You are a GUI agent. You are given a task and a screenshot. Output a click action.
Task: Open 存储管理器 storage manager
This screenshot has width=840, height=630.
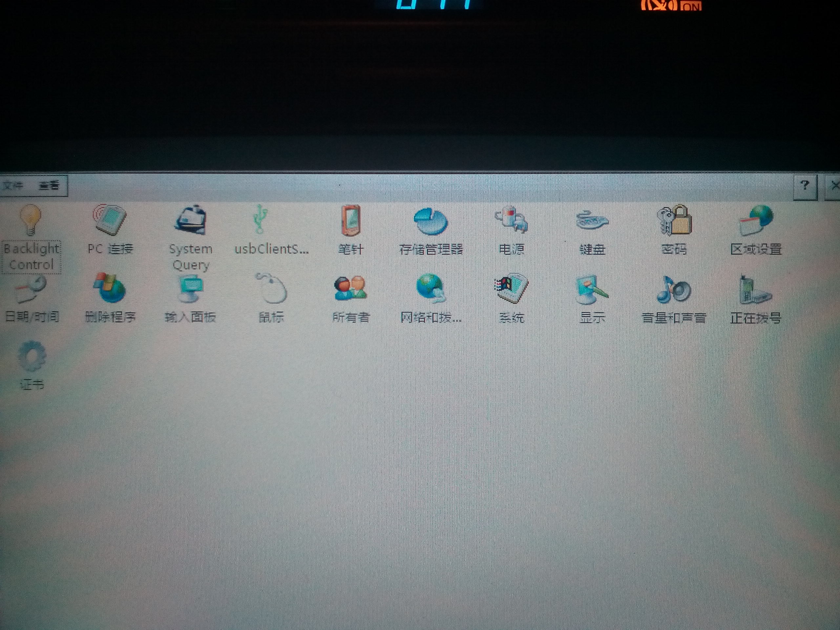[x=431, y=231]
